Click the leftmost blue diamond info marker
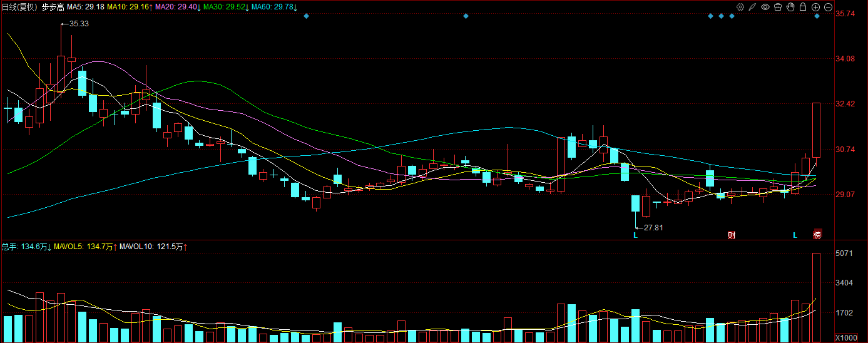868x343 pixels. [306, 16]
